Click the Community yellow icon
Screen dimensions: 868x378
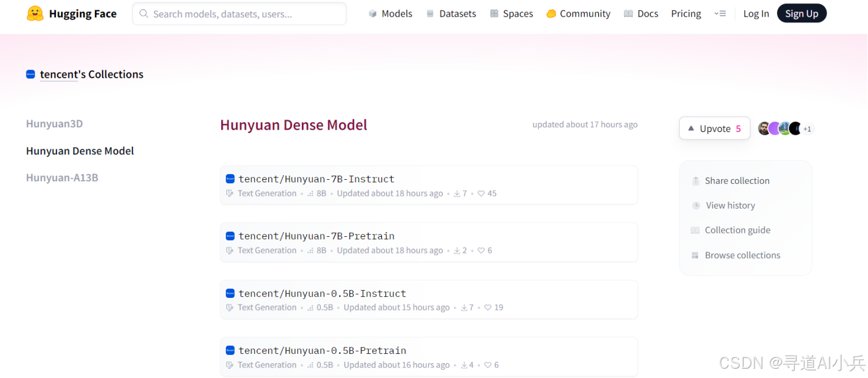click(x=551, y=14)
